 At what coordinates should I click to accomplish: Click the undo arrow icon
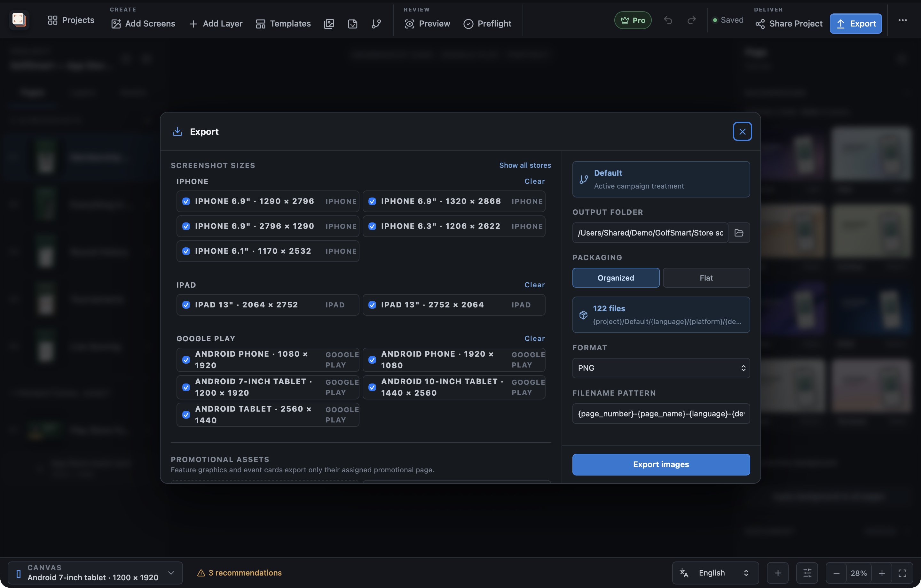click(668, 20)
